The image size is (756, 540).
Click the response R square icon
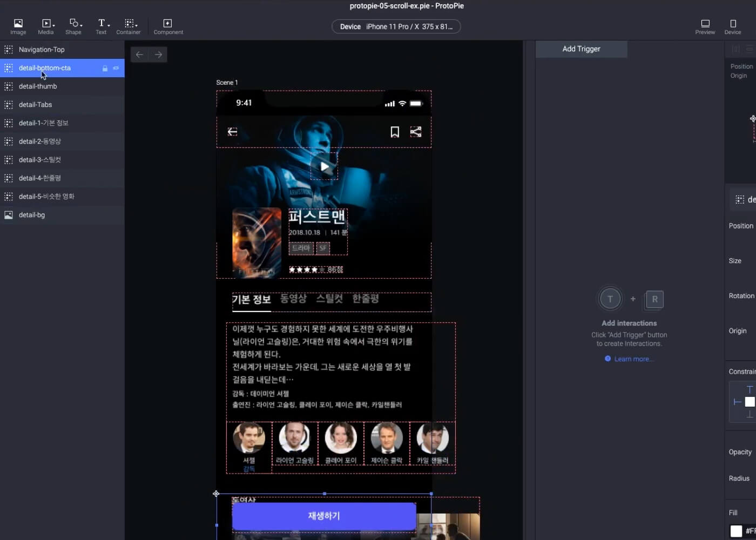click(654, 299)
